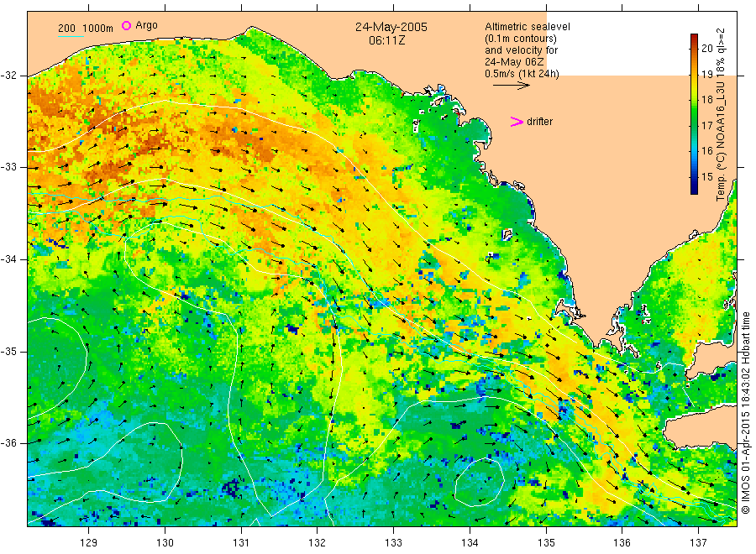This screenshot has height=554, width=756.
Task: Click the '200 1000m' legend label
Action: (x=86, y=29)
